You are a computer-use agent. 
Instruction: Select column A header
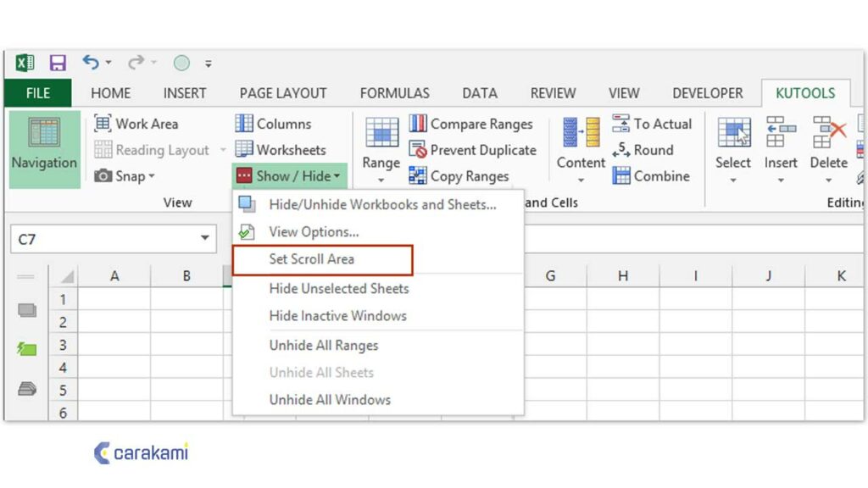pyautogui.click(x=114, y=275)
